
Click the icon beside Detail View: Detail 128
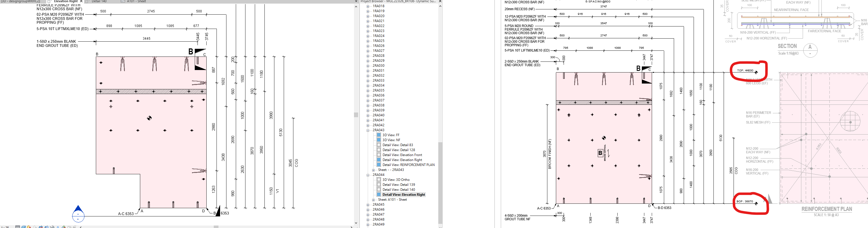[379, 150]
